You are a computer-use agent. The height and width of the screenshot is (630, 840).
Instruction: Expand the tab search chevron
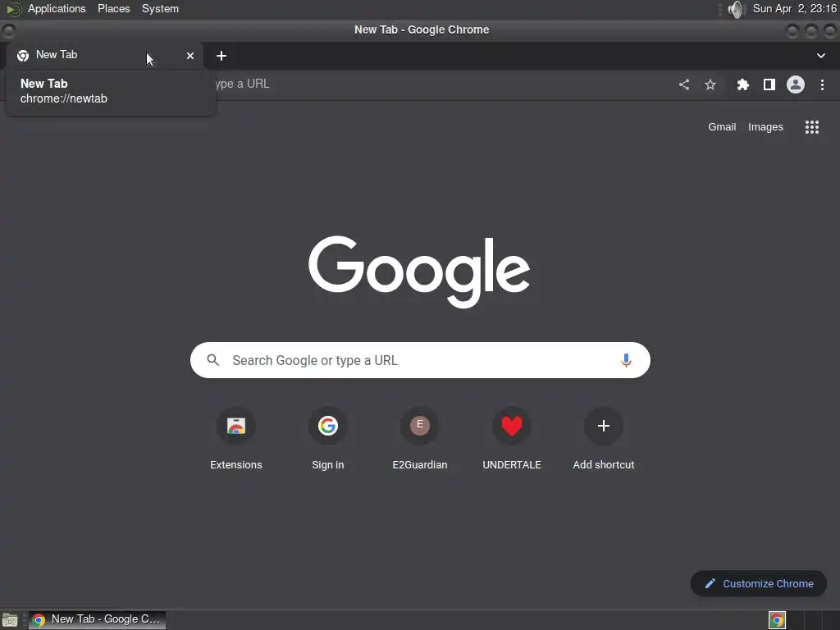[x=820, y=56]
